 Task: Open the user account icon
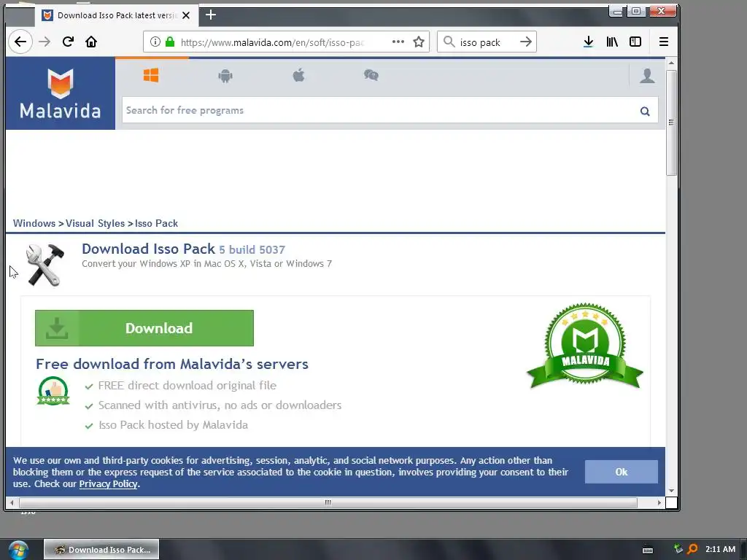[x=647, y=76]
